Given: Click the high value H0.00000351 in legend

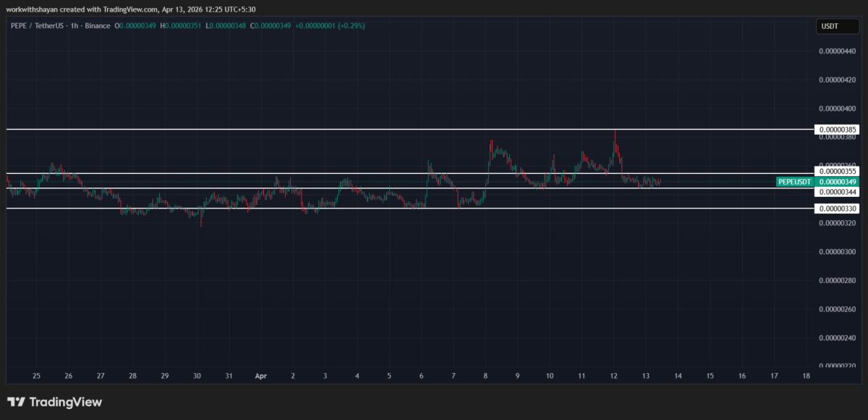Looking at the screenshot, I should click(x=182, y=25).
